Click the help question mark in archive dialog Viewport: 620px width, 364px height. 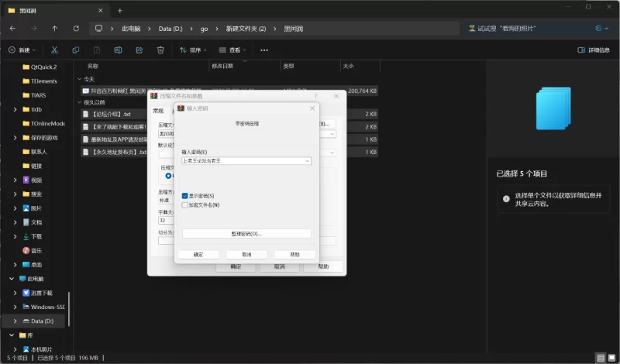tap(315, 96)
